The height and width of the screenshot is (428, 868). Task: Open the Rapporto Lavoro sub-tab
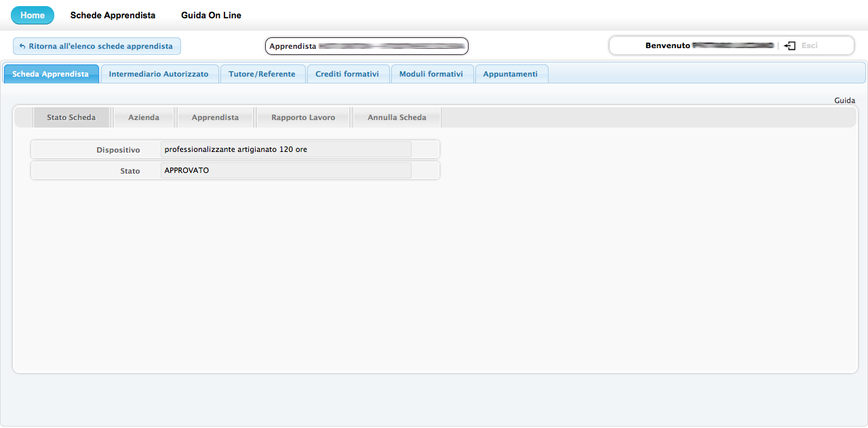pyautogui.click(x=303, y=117)
